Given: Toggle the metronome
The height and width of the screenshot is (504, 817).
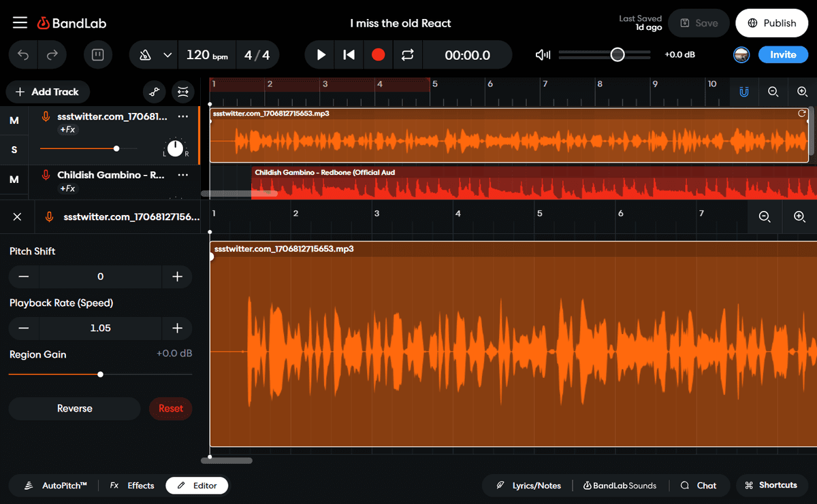Looking at the screenshot, I should [x=145, y=55].
